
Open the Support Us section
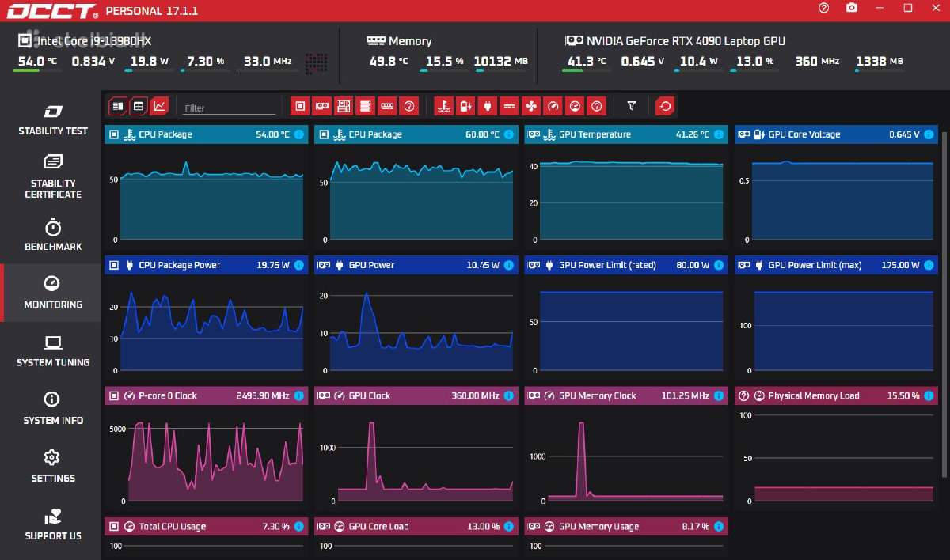coord(53,524)
